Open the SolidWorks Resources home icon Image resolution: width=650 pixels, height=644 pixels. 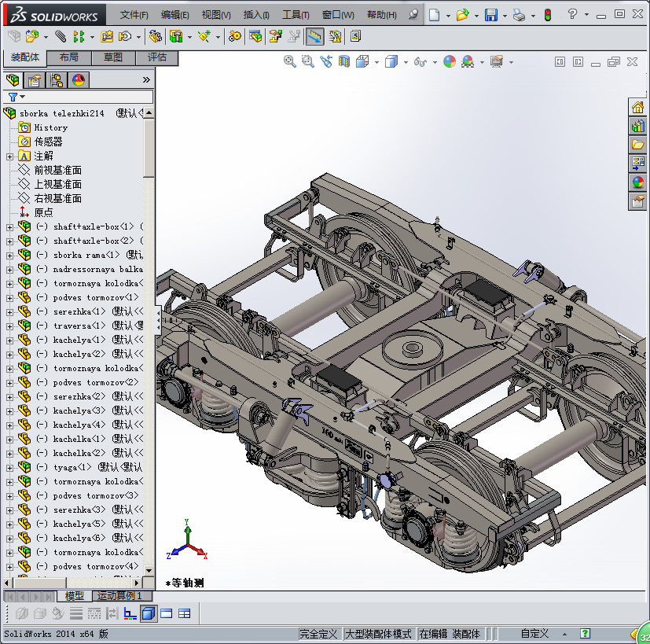637,107
